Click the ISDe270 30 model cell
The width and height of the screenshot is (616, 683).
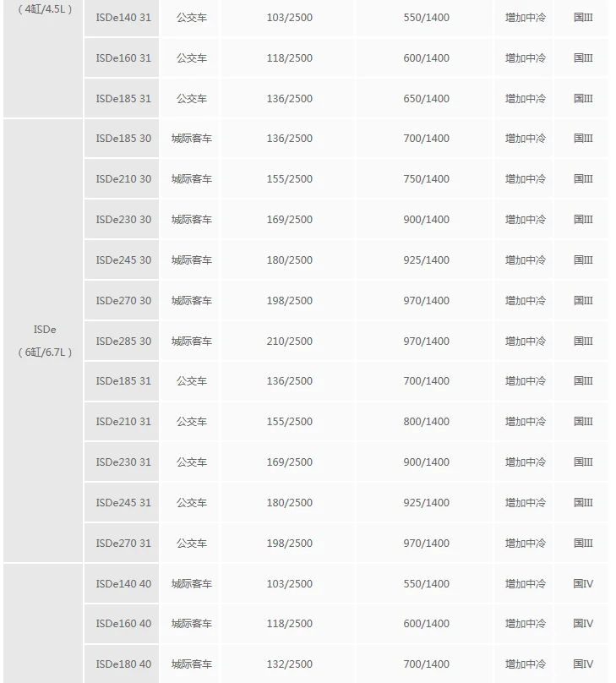click(123, 301)
